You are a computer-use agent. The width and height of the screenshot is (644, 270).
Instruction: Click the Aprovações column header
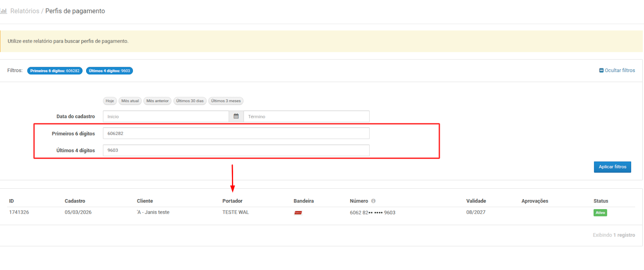535,201
